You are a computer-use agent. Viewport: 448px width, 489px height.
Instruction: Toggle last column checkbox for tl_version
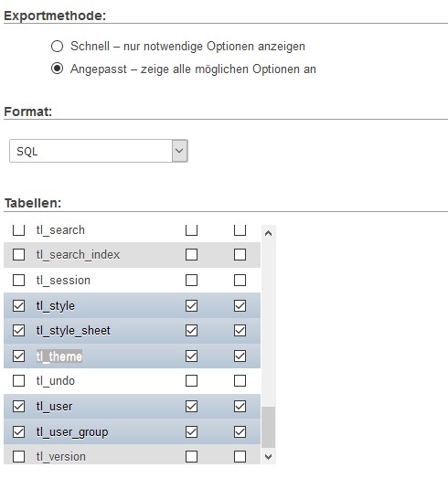240,457
